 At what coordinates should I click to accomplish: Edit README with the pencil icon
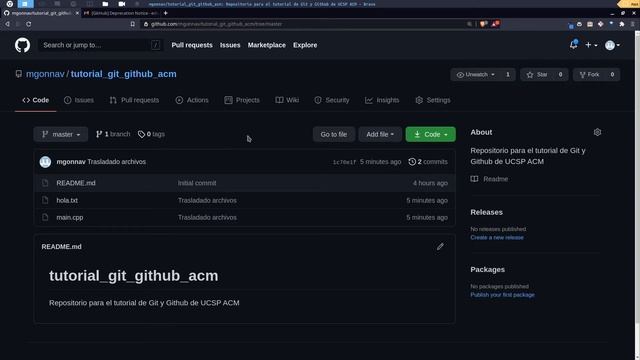coord(440,247)
